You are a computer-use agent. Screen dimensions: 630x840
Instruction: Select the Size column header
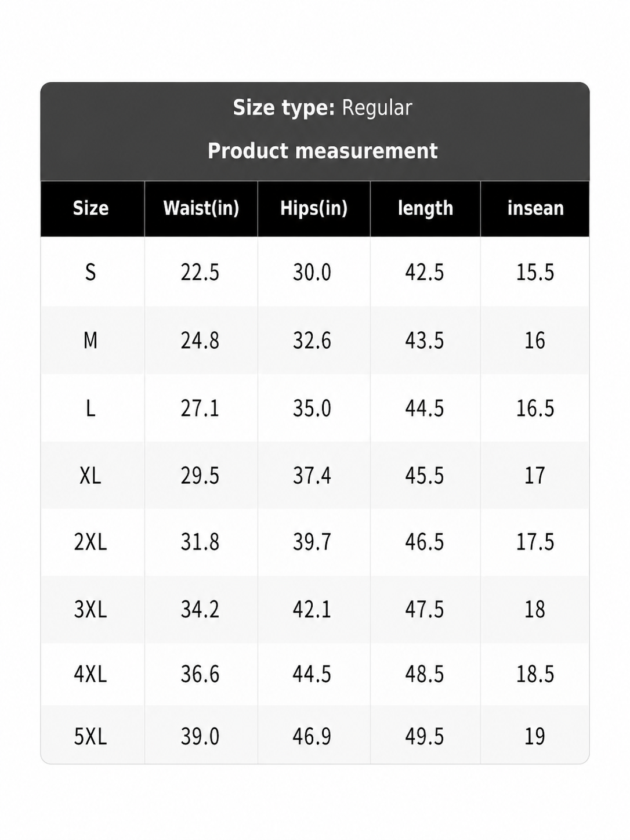(90, 208)
